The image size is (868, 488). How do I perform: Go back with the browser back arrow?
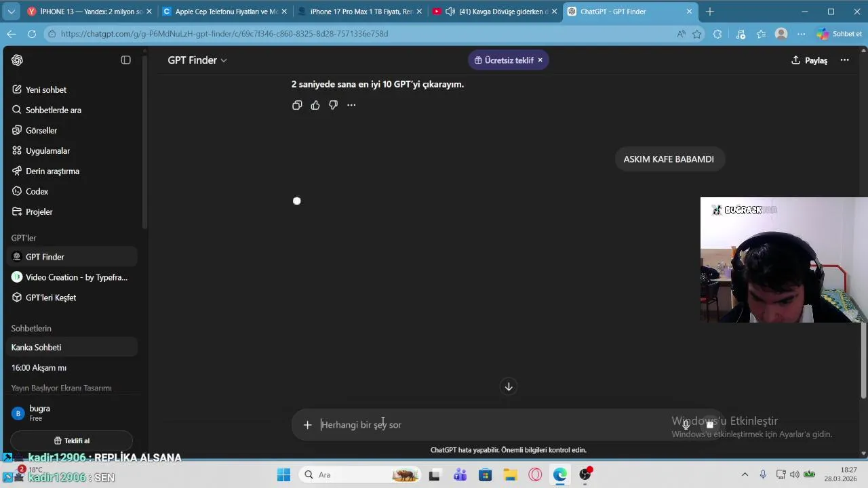(12, 34)
